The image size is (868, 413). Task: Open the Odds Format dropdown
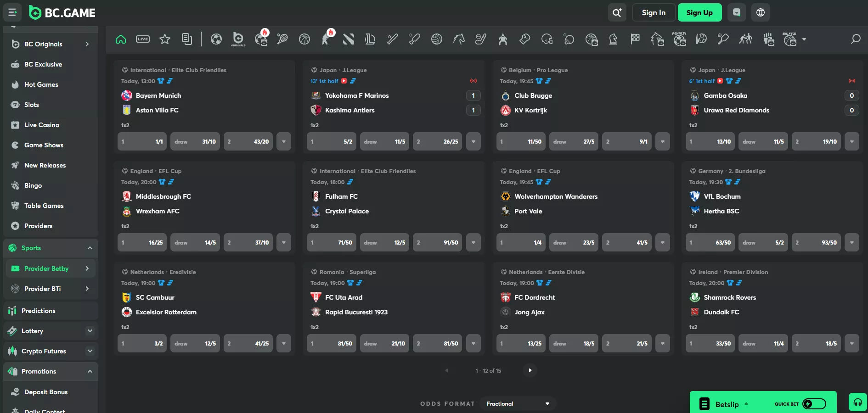point(518,404)
